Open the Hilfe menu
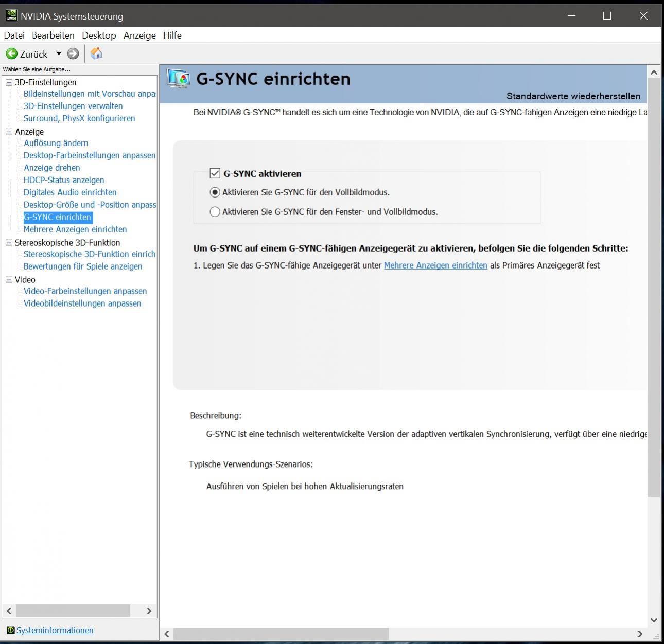Viewport: 664px width, 644px height. (x=172, y=35)
